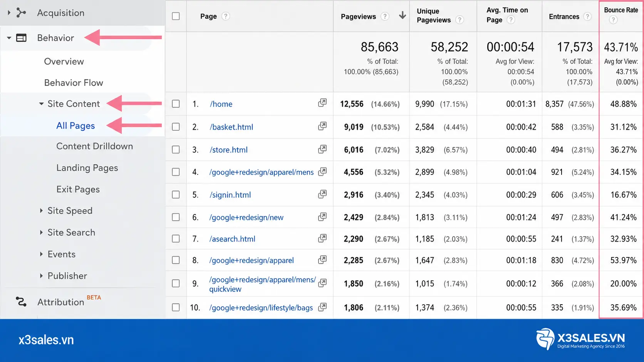Click the Behavior panel icon
Viewport: 644px width, 362px height.
21,38
